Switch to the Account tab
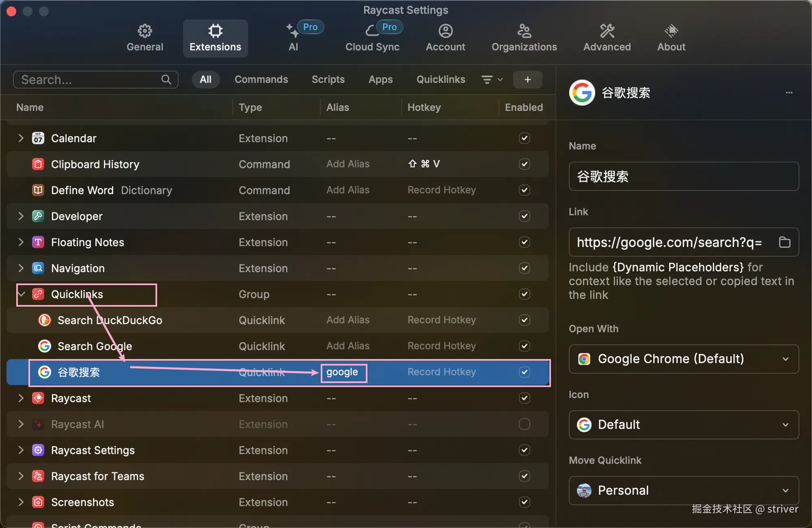Screen dimensions: 812x528 [x=445, y=38]
